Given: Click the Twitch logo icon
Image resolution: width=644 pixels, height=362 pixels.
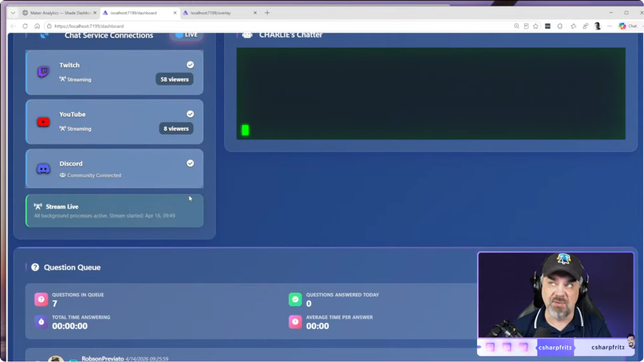Looking at the screenshot, I should pyautogui.click(x=43, y=72).
